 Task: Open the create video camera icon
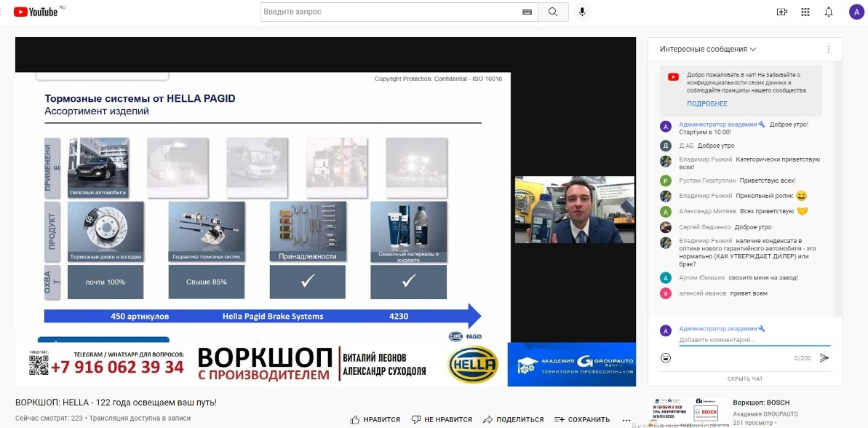782,12
